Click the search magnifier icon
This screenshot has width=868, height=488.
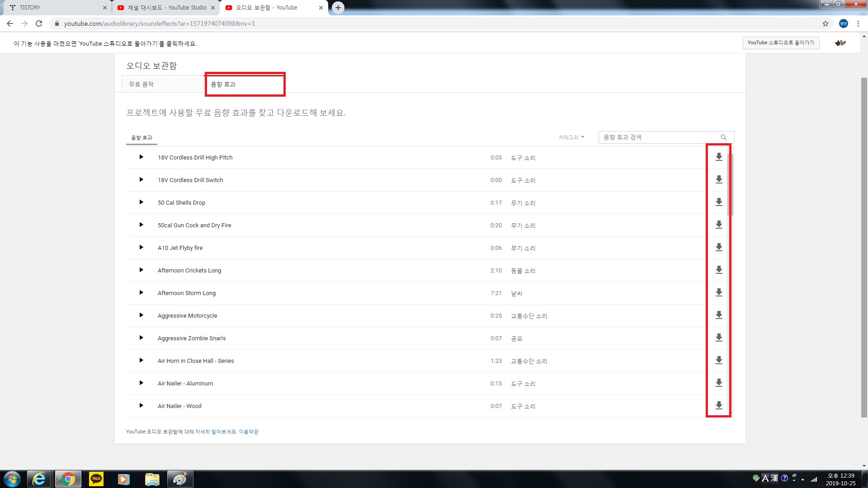(723, 137)
